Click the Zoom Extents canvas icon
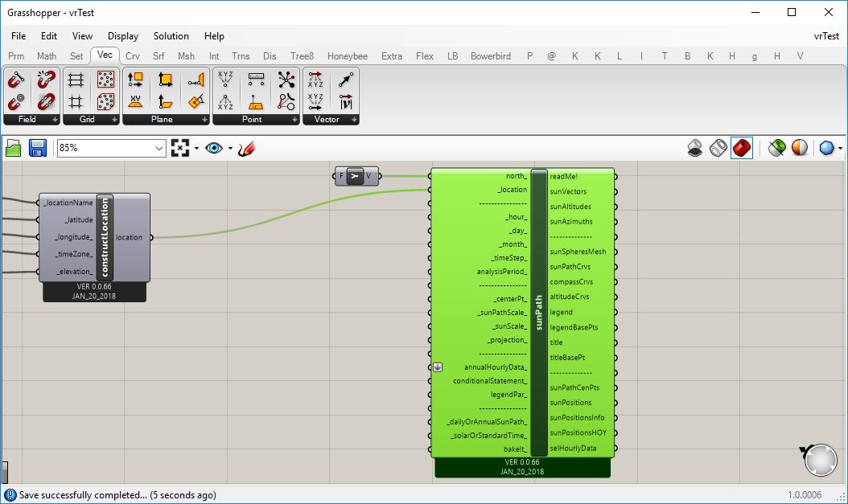Screen dimensions: 848x504 (x=180, y=148)
